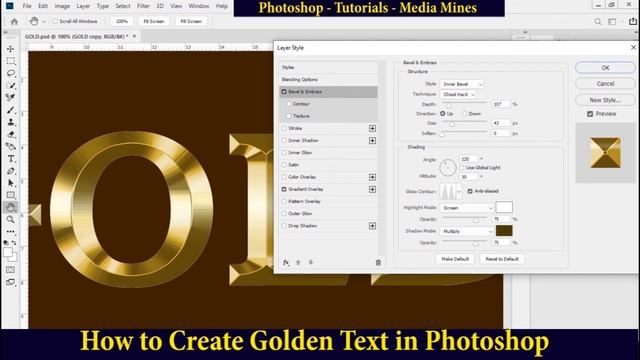The image size is (640, 360).
Task: Enable the Contour checkbox
Action: pyautogui.click(x=289, y=104)
